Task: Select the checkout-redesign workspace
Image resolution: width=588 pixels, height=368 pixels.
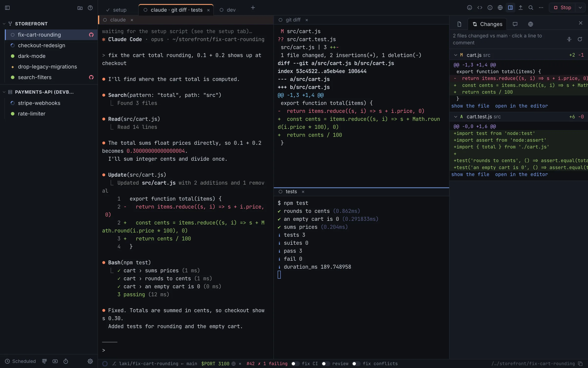Action: [51, 45]
